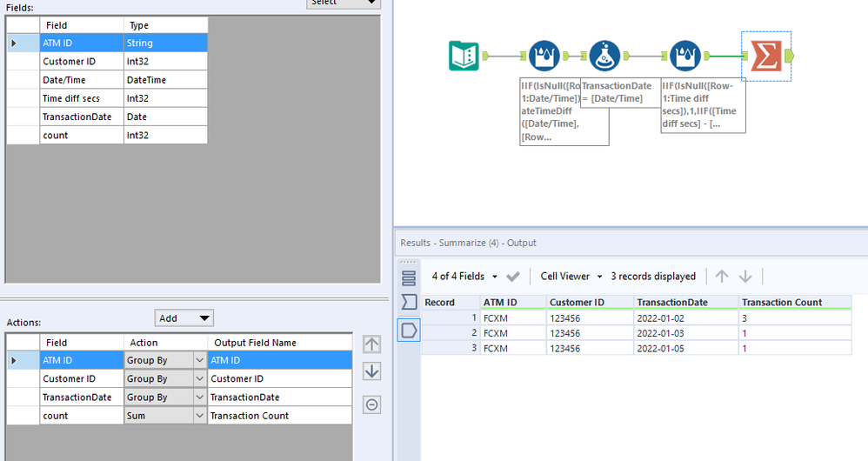Click TransactionDate column header in results
868x461 pixels.
(686, 302)
